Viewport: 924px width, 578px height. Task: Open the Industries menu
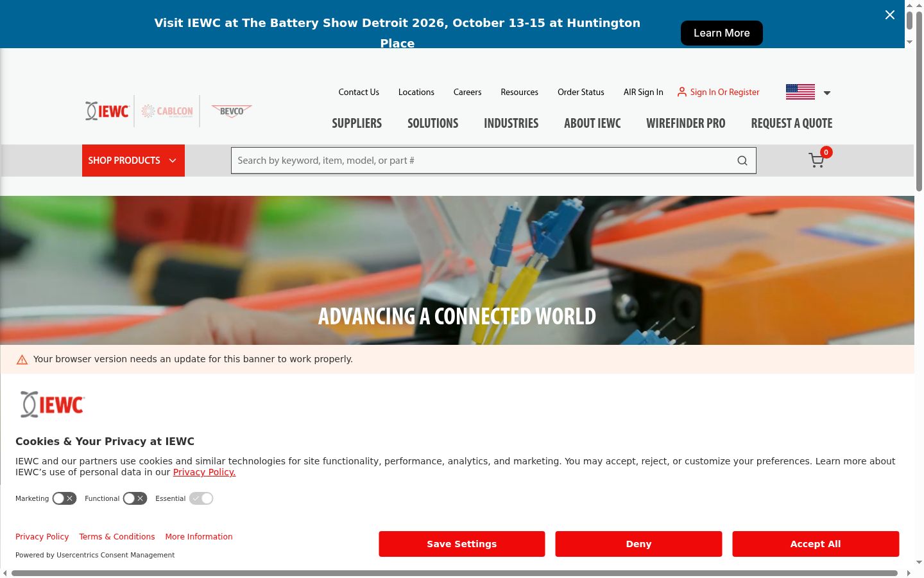(x=511, y=123)
